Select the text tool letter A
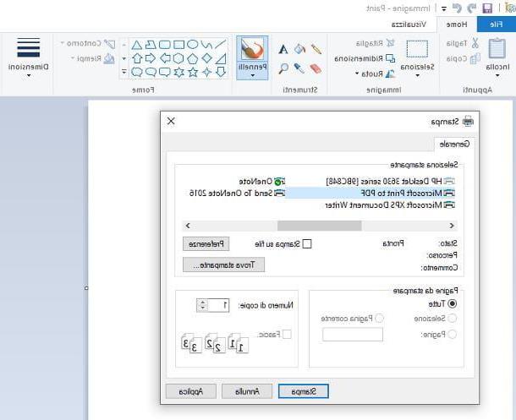This screenshot has height=420, width=516. click(x=283, y=49)
